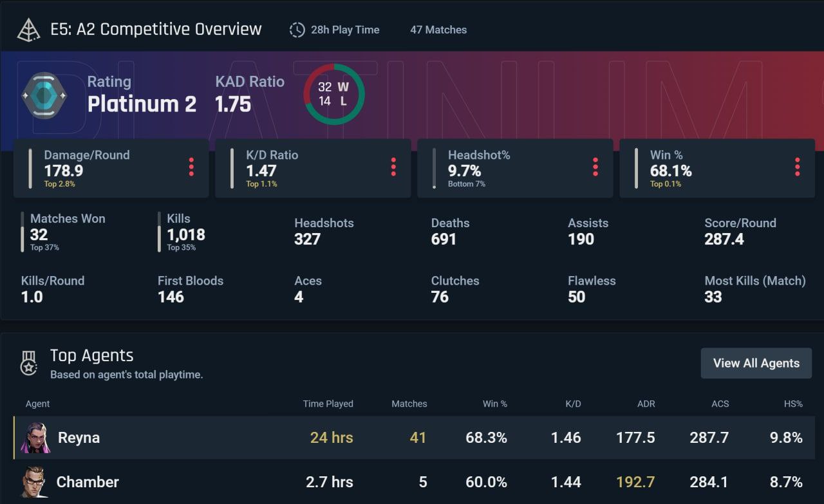
Task: Click Chamber's 192.7 ADR value
Action: (x=635, y=482)
